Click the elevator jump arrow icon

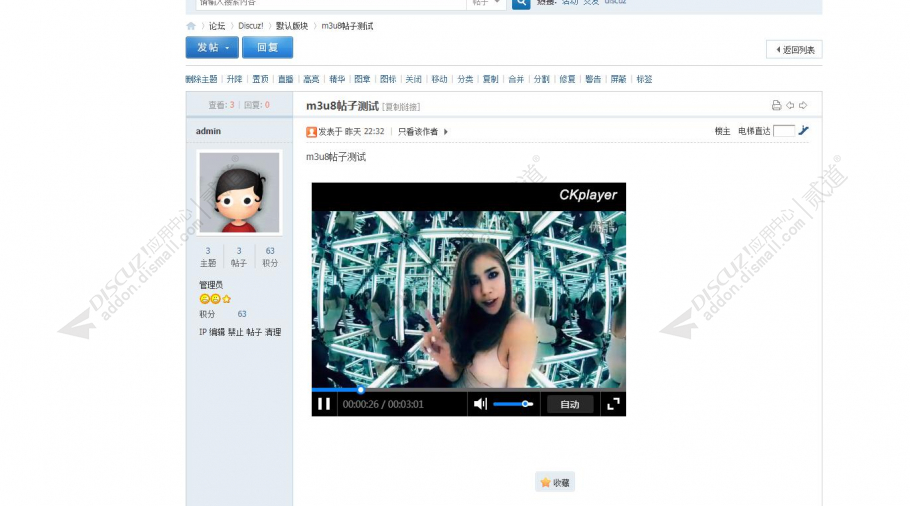(x=804, y=131)
